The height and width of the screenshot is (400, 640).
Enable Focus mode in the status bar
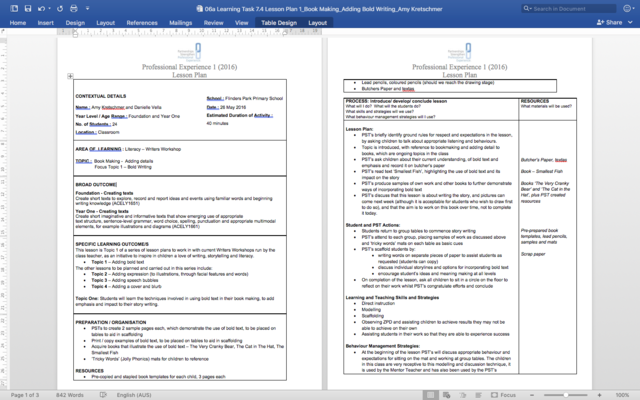(x=503, y=395)
